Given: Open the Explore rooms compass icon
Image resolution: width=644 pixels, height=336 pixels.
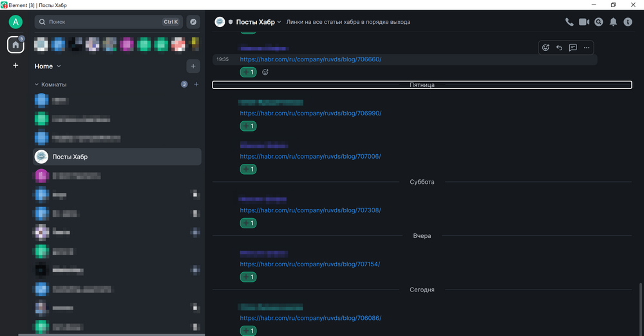Looking at the screenshot, I should pyautogui.click(x=193, y=22).
